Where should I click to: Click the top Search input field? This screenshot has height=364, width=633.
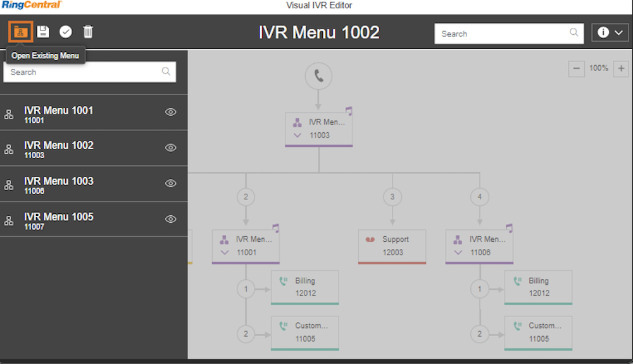509,34
